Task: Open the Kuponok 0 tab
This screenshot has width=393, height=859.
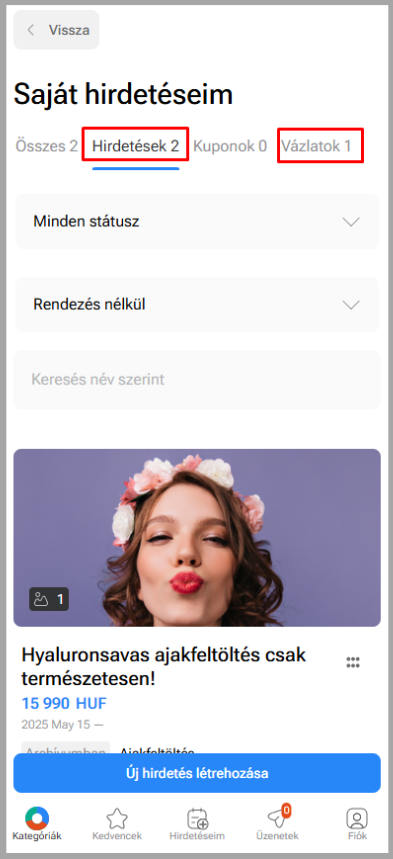Action: pyautogui.click(x=230, y=146)
